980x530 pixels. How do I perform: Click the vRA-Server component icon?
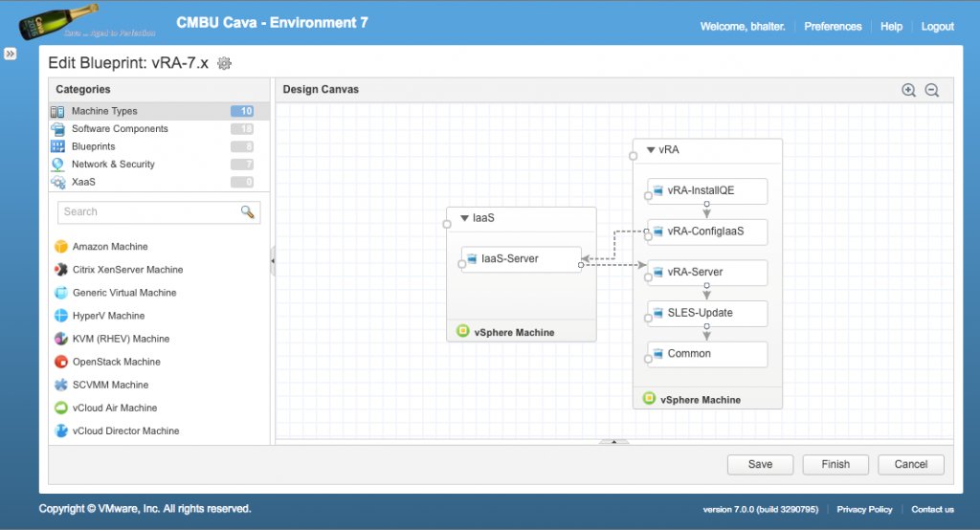pos(658,272)
